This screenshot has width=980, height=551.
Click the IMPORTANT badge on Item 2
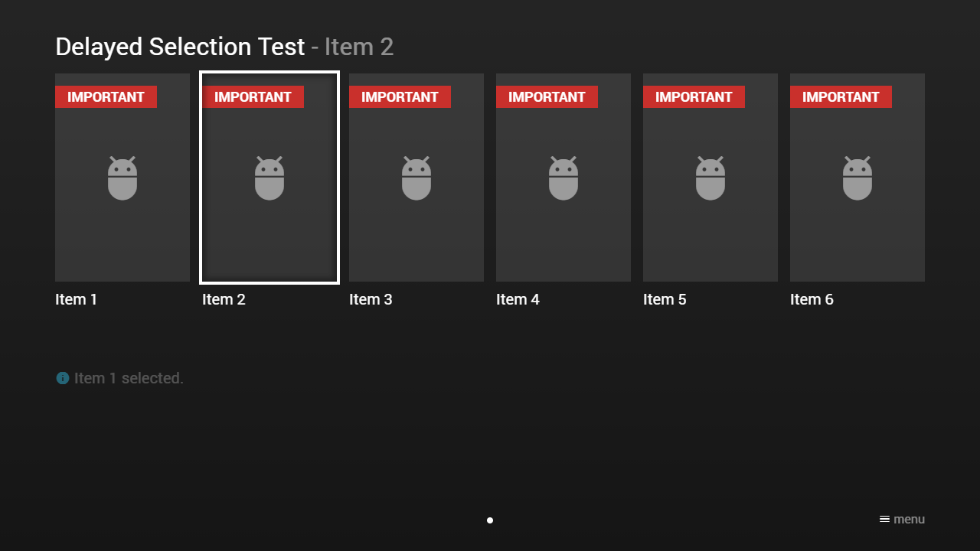tap(253, 97)
